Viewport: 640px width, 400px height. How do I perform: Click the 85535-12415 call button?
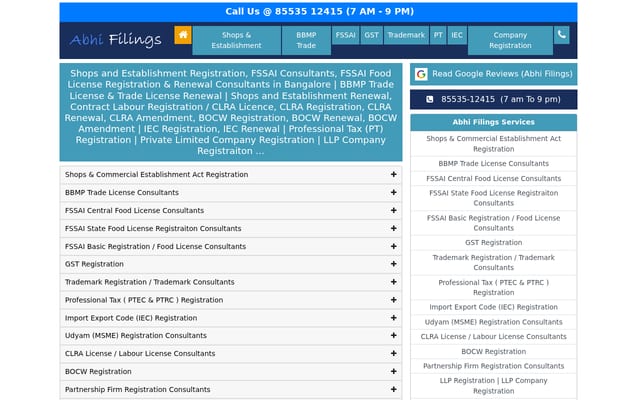pyautogui.click(x=493, y=99)
